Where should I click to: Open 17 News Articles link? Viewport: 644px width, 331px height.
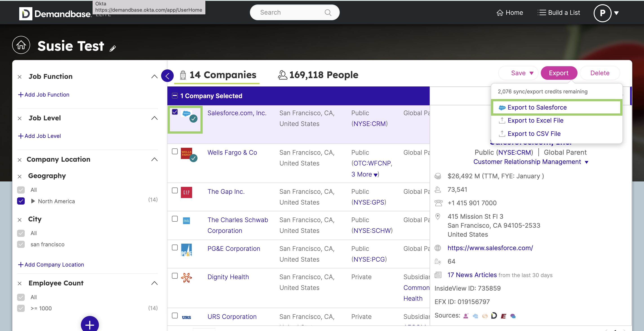tap(472, 275)
